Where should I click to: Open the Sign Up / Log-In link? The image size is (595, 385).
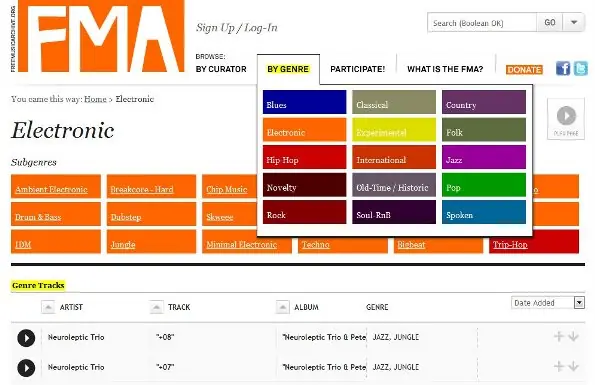coord(237,28)
